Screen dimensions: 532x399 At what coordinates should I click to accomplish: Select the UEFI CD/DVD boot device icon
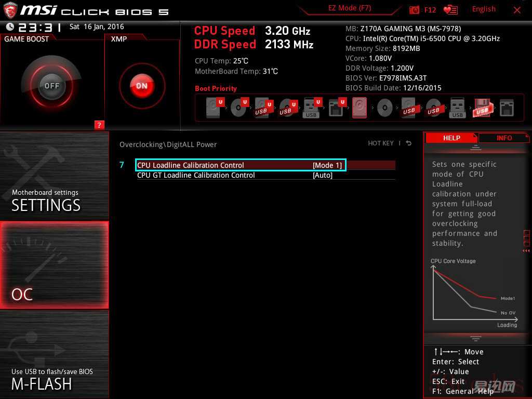pyautogui.click(x=240, y=108)
